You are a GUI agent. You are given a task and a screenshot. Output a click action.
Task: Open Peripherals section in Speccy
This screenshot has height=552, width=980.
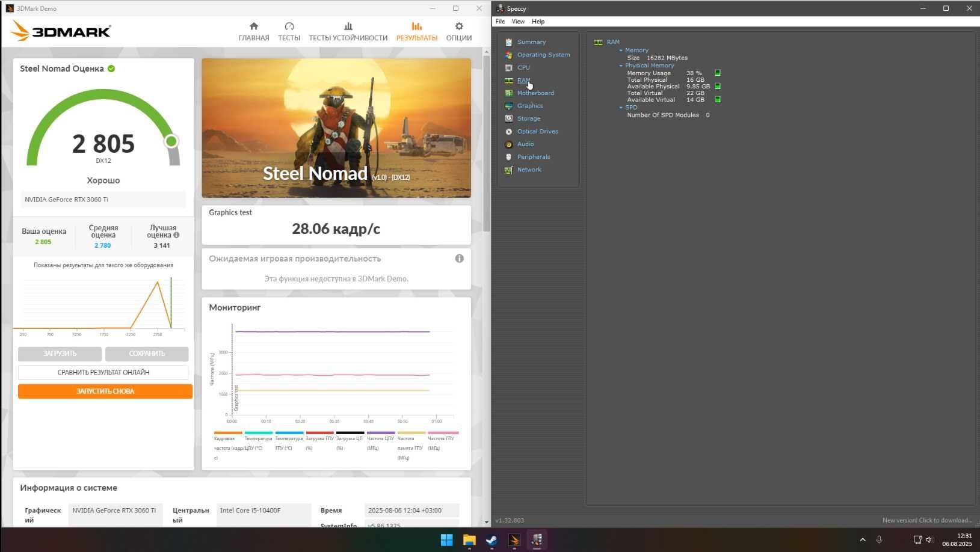[x=534, y=157]
